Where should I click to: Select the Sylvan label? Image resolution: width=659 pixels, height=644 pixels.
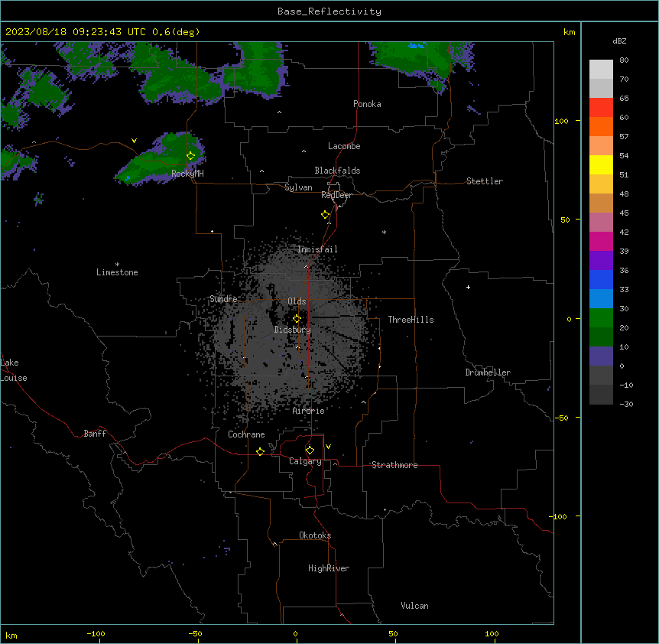(x=298, y=187)
